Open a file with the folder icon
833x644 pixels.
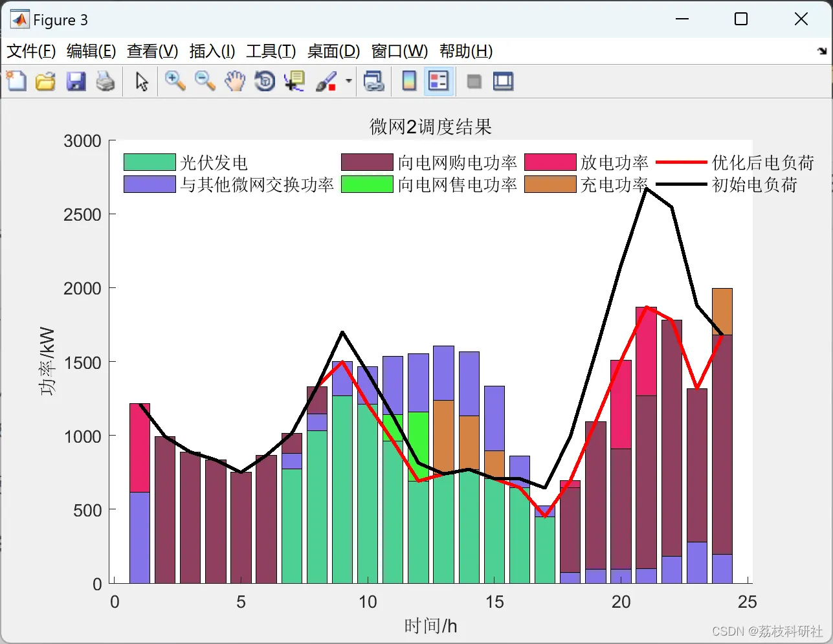45,82
